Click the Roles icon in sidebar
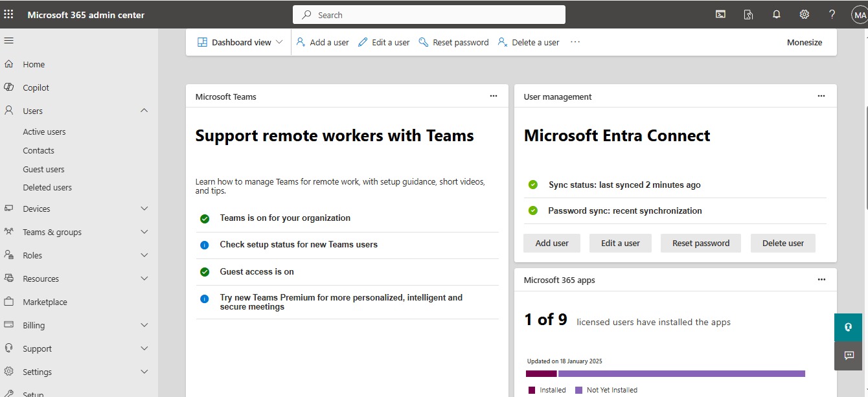 coord(9,255)
